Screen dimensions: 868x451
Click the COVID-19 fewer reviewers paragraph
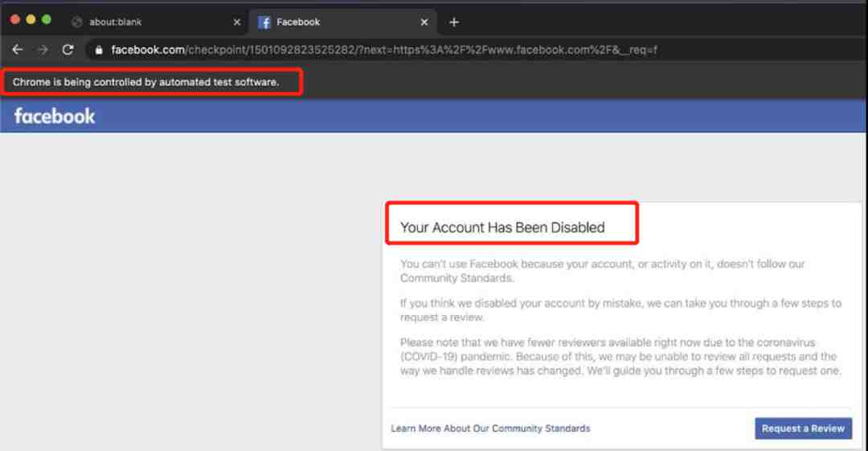tap(620, 356)
